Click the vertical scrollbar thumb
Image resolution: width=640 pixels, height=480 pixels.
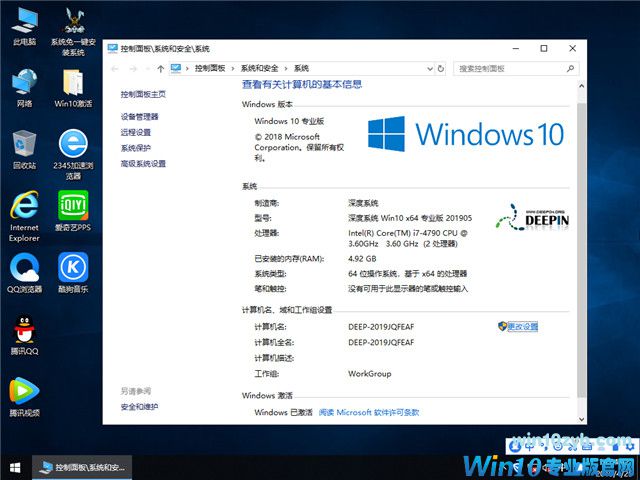click(582, 250)
